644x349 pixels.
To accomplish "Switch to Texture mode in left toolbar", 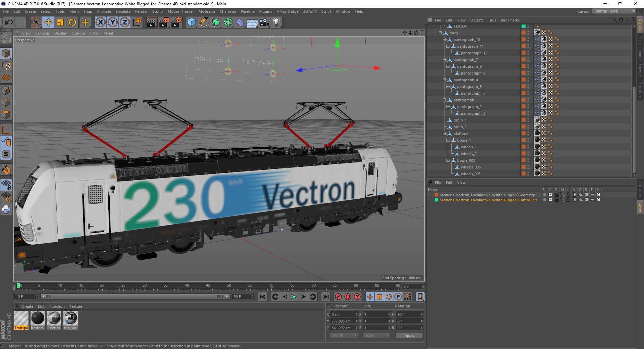I will pos(6,66).
